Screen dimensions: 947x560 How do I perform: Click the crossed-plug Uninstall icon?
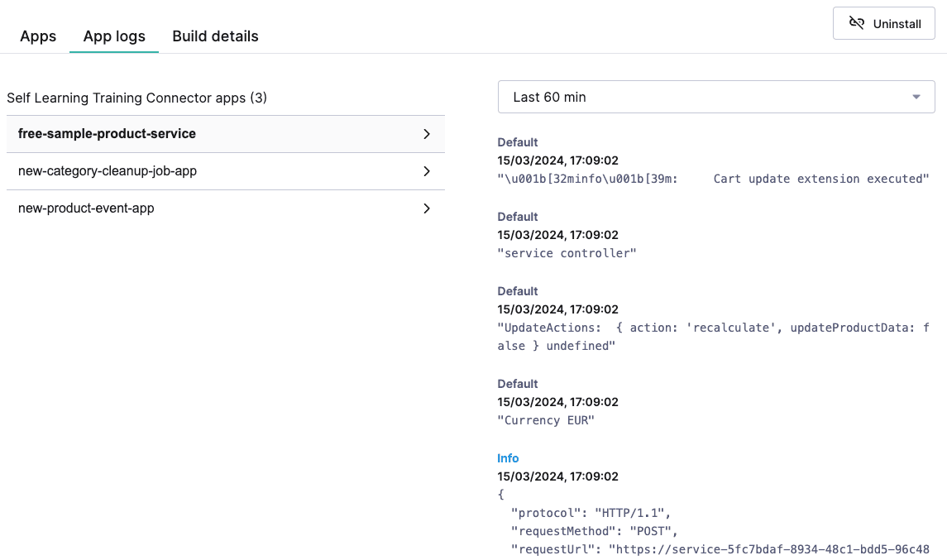(x=857, y=23)
